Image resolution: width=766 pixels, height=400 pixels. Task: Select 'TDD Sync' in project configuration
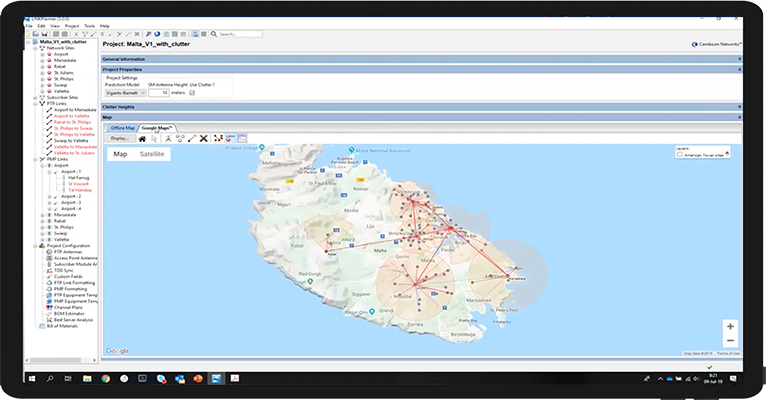[x=64, y=271]
